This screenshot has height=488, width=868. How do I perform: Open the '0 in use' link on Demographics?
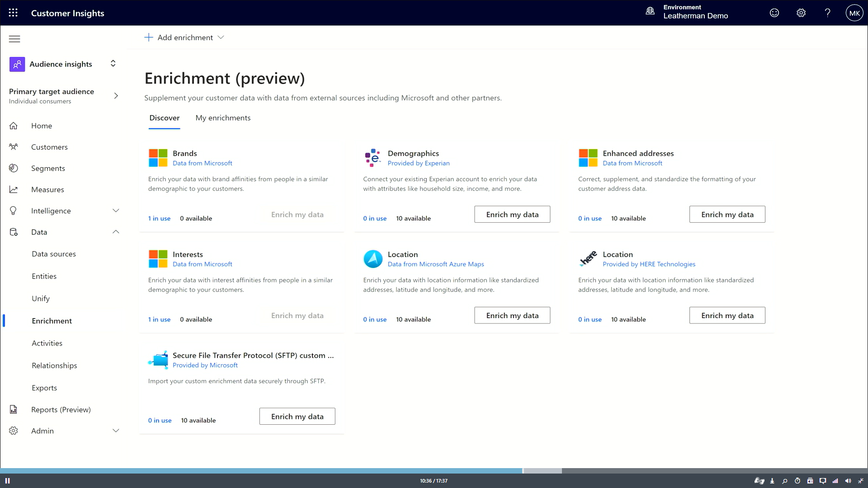375,218
